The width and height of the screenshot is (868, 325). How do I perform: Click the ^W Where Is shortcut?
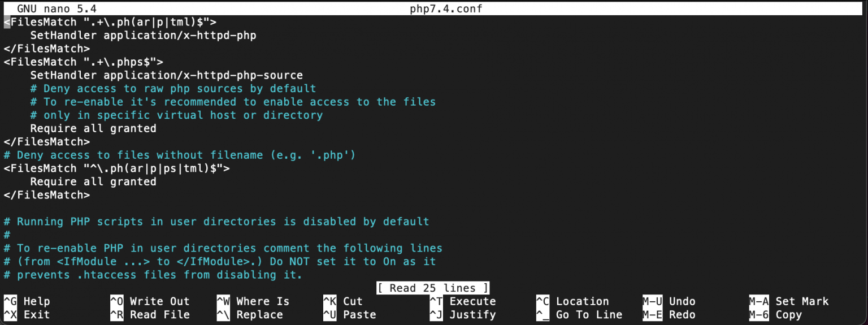click(253, 301)
